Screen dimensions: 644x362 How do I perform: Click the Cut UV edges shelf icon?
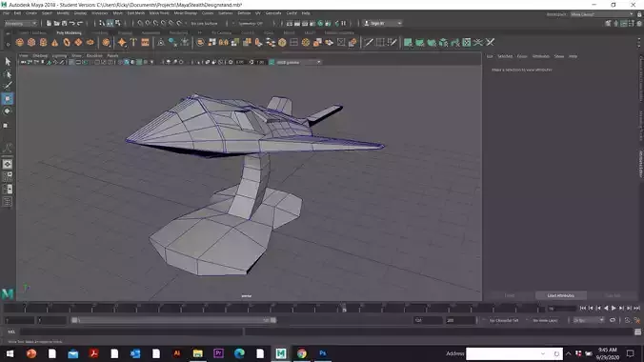pyautogui.click(x=490, y=42)
